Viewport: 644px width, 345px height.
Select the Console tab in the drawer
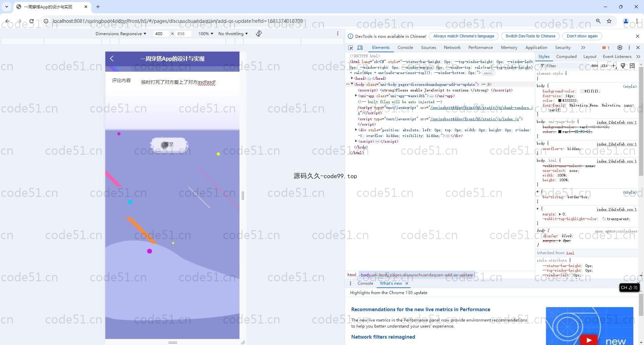[x=365, y=283]
